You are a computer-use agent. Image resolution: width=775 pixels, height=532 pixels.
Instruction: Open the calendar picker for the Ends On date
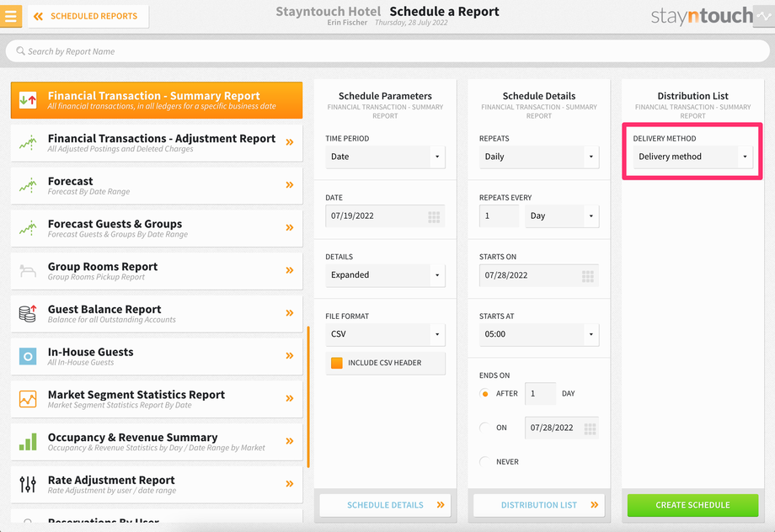pyautogui.click(x=590, y=428)
